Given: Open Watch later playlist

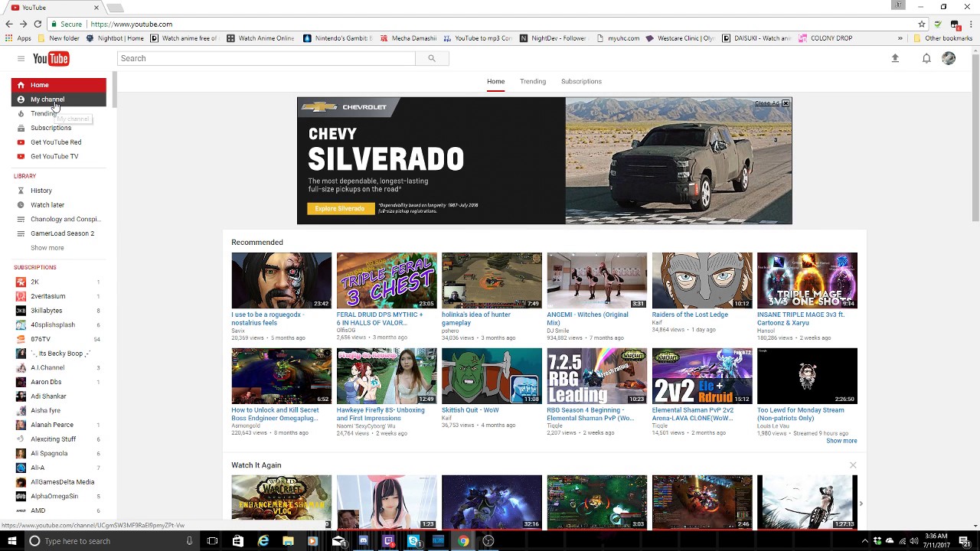Looking at the screenshot, I should (58, 205).
